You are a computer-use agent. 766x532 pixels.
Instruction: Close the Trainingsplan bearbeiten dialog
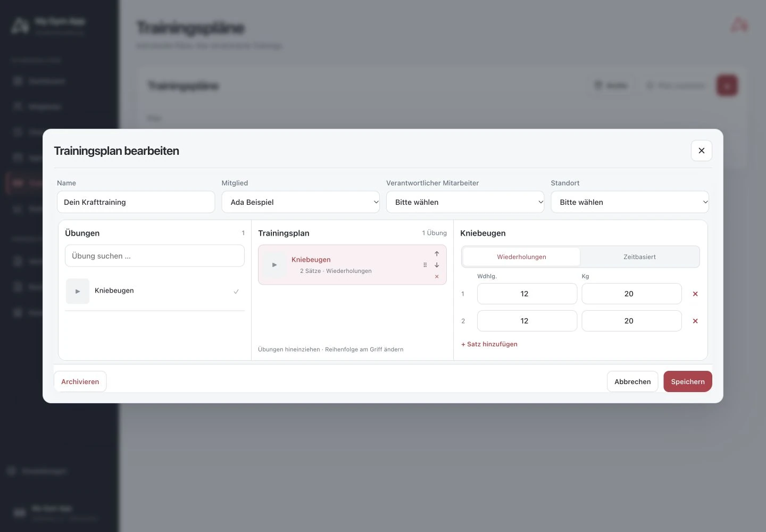click(701, 151)
